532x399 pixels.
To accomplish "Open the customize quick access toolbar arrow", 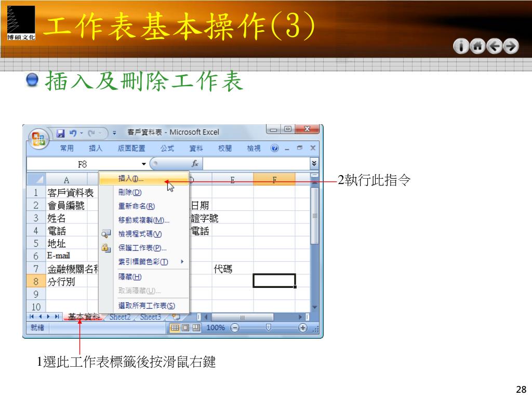I will click(114, 133).
